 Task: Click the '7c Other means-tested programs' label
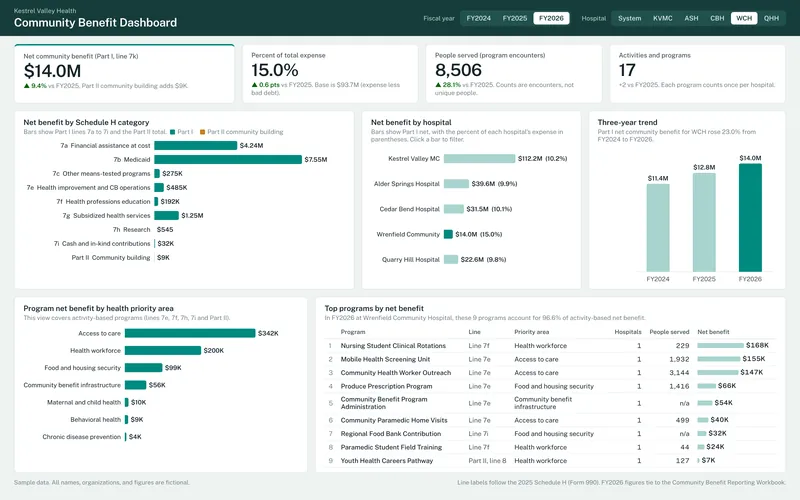tap(102, 173)
